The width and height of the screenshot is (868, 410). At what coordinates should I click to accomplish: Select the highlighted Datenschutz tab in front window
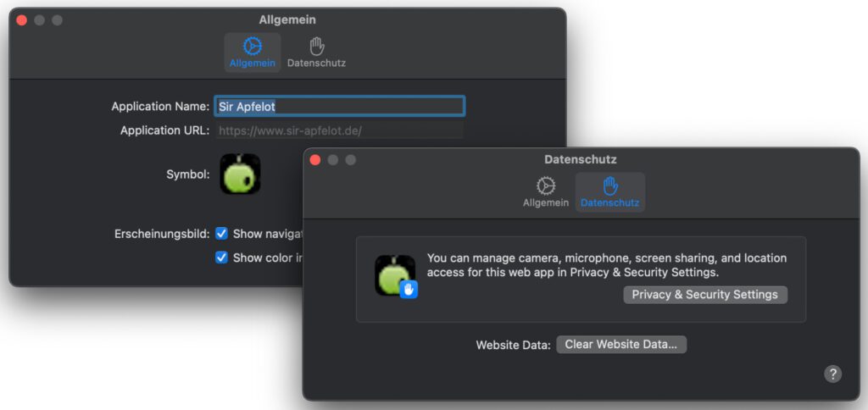coord(609,192)
